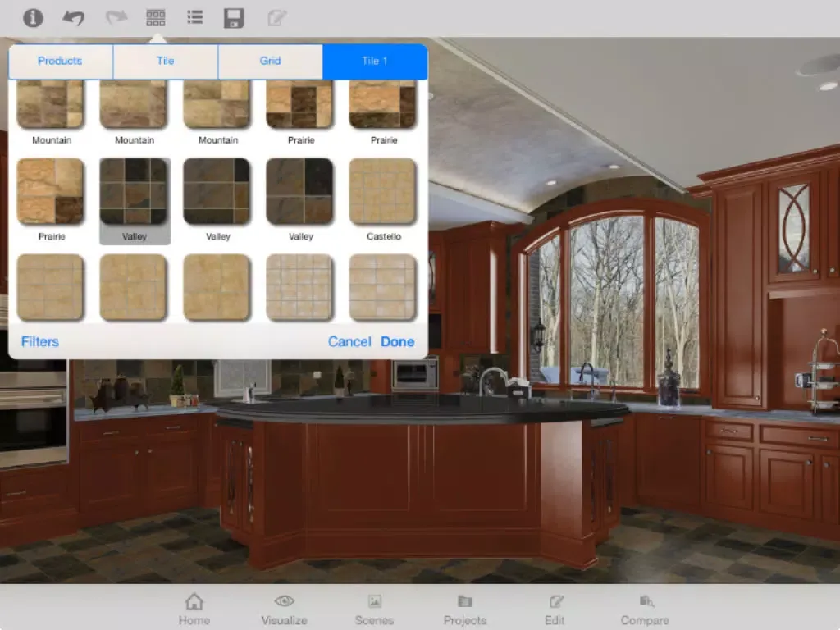840x630 pixels.
Task: Select the third Mountain tile swatch
Action: point(217,104)
